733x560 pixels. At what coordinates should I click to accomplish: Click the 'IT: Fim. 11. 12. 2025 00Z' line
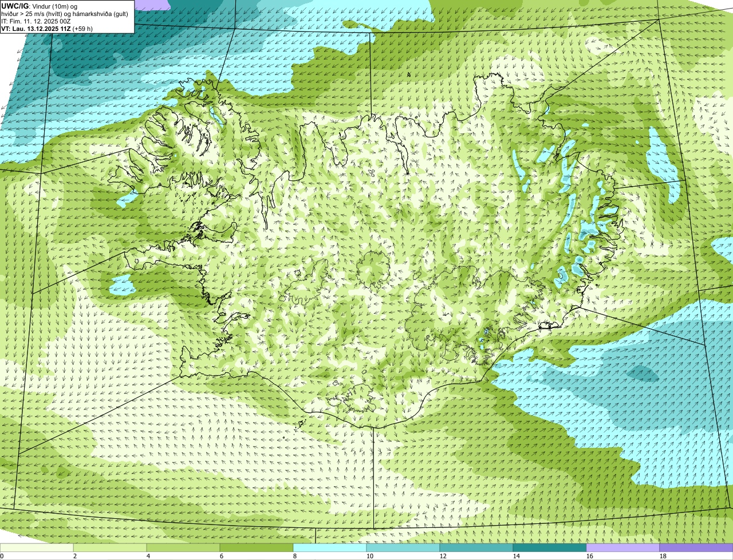(x=36, y=21)
